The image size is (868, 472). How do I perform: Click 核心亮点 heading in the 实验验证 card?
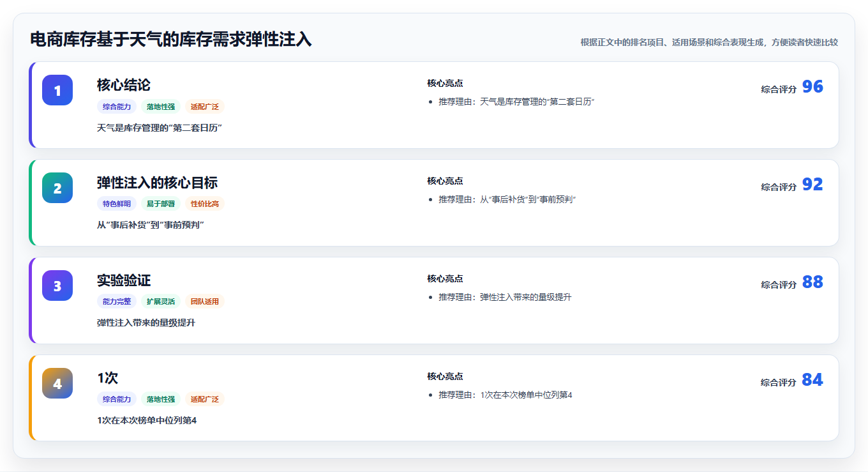point(445,278)
